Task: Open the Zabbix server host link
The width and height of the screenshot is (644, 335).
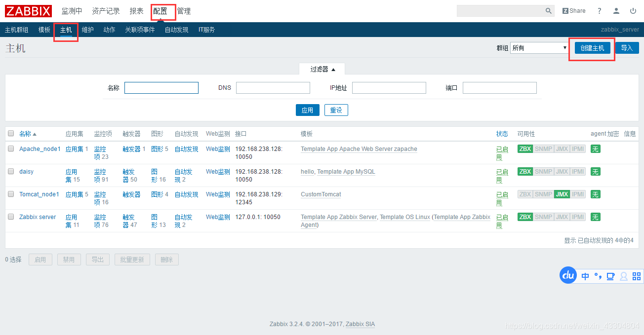Action: pos(38,217)
